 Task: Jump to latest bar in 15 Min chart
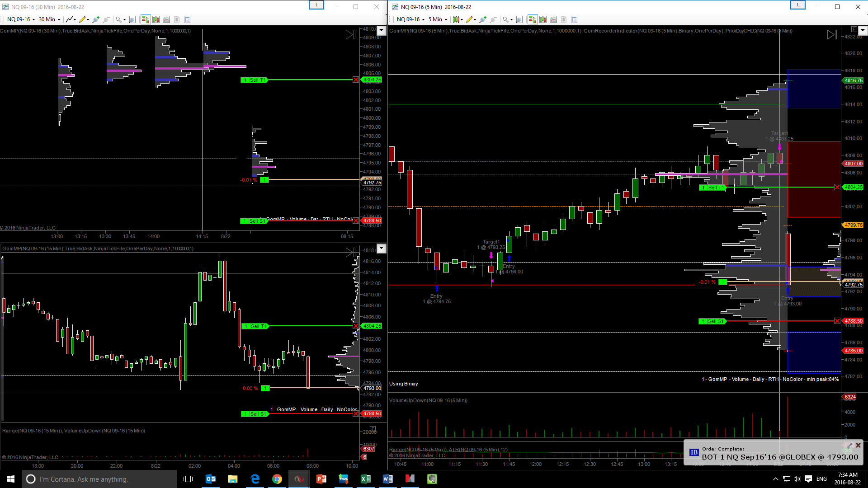350,253
